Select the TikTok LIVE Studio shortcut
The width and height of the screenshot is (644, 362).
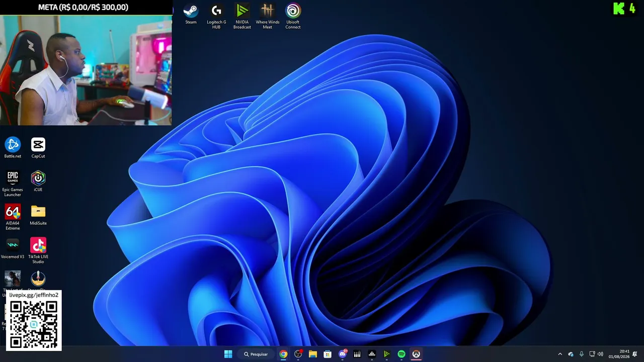click(38, 251)
